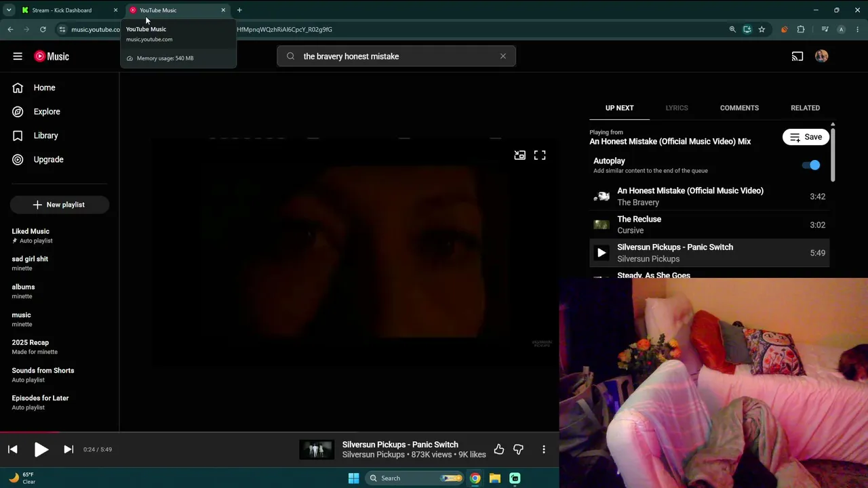
Task: Click the YouTube Music logo
Action: 52,56
